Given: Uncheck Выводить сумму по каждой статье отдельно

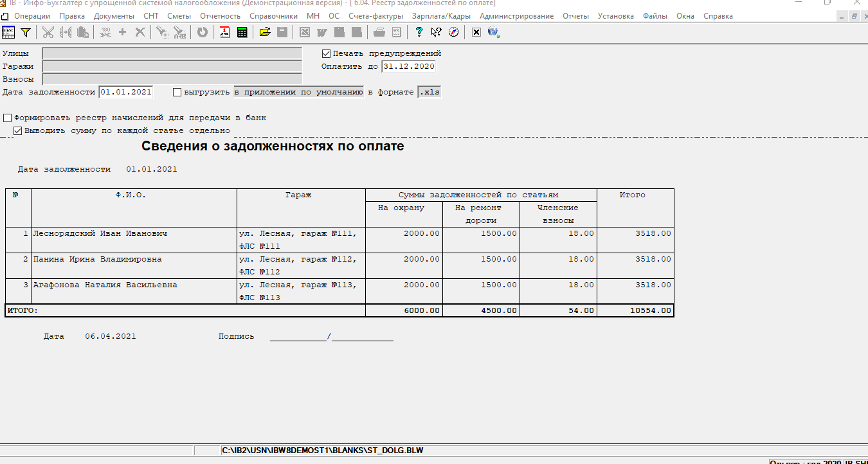Looking at the screenshot, I should (18, 130).
